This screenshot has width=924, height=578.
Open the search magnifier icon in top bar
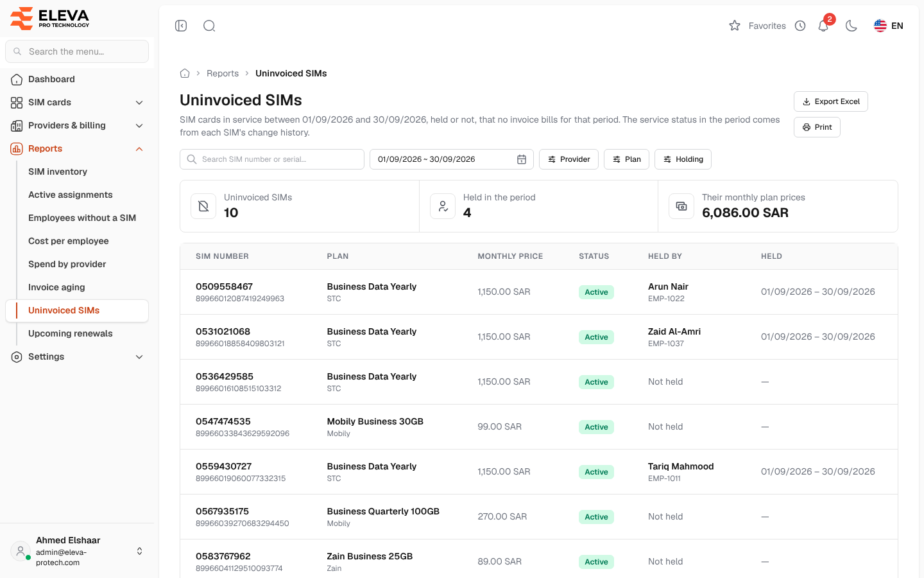pyautogui.click(x=209, y=26)
